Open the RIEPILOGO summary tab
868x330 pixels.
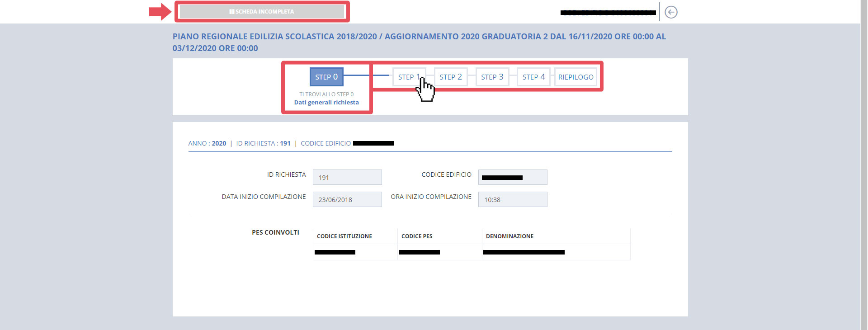coord(576,77)
